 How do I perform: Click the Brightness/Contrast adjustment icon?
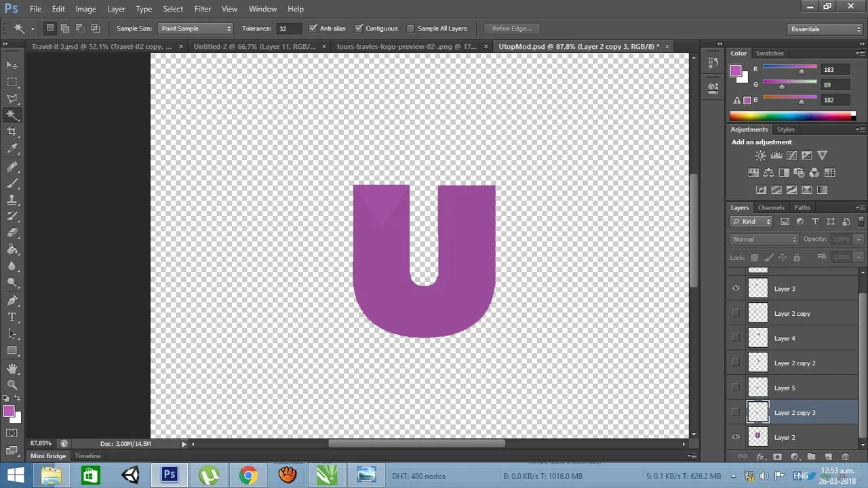tap(761, 156)
